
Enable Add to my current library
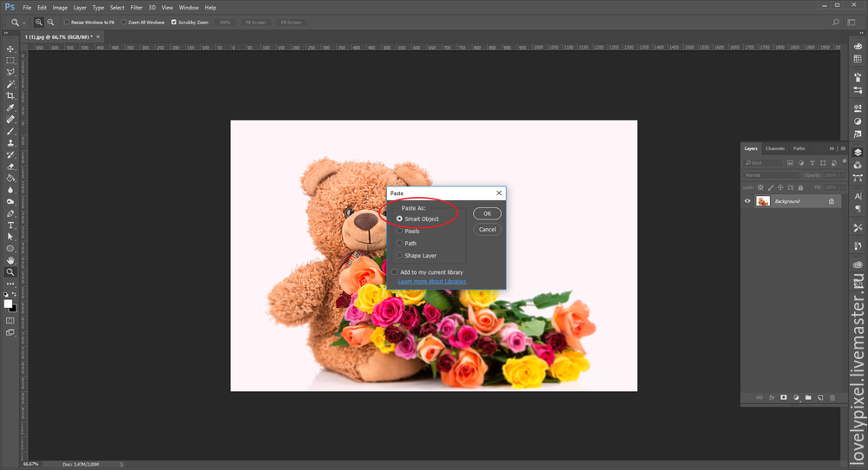[x=395, y=272]
